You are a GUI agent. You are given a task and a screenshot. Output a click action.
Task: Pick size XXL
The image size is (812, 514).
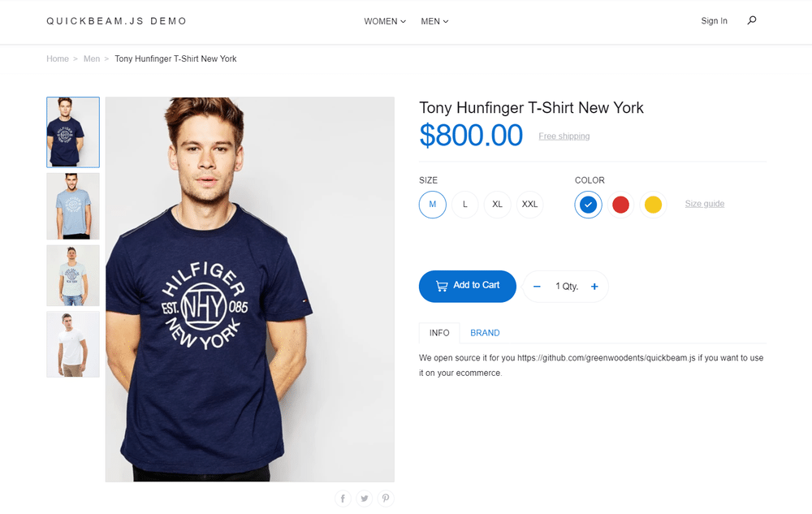pyautogui.click(x=529, y=205)
